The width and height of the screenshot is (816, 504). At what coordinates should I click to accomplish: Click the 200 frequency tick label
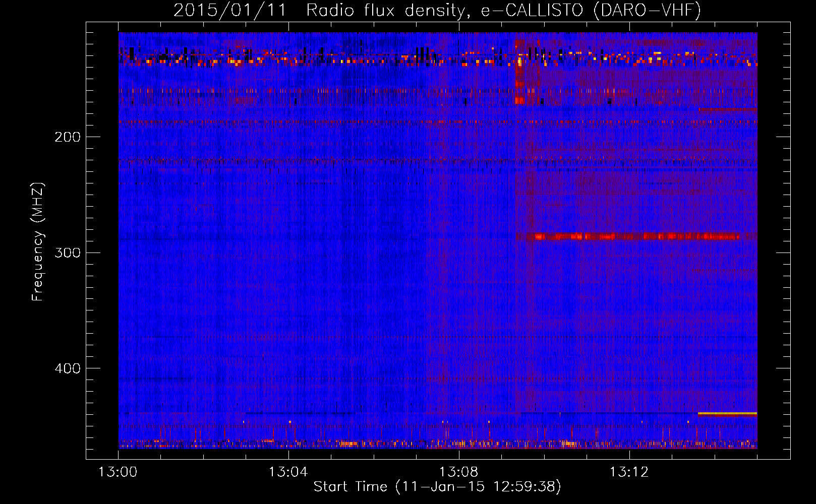(68, 137)
